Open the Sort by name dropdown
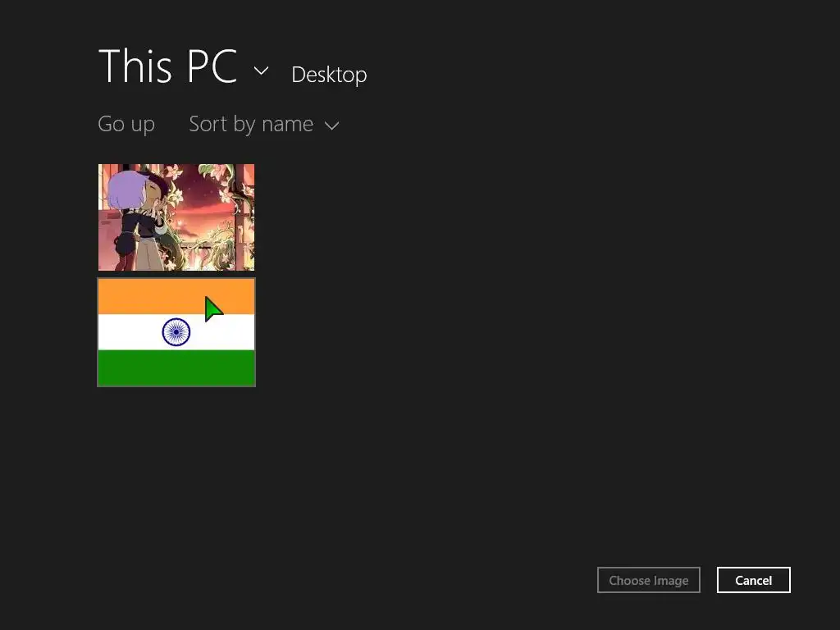 [x=264, y=125]
